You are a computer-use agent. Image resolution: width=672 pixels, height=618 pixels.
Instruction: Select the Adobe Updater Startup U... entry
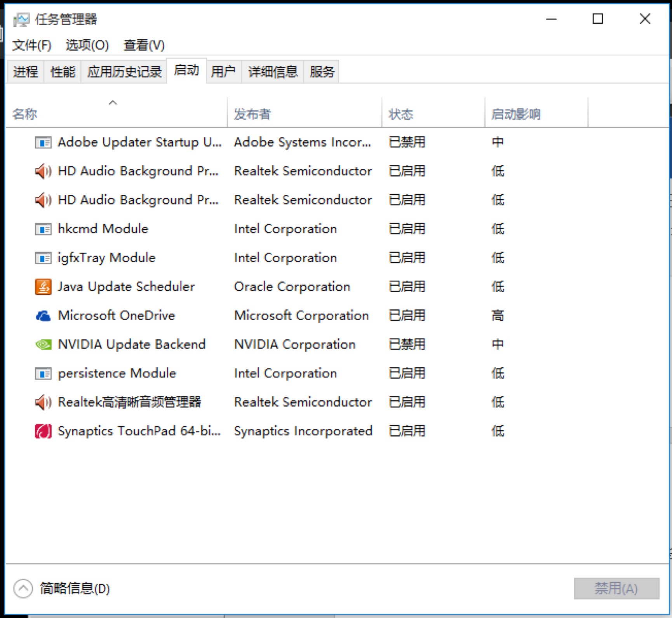[x=140, y=142]
